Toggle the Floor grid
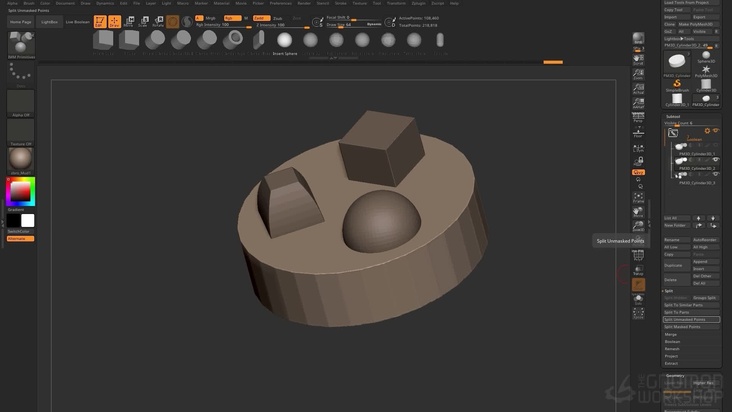The width and height of the screenshot is (732, 412). pyautogui.click(x=638, y=133)
